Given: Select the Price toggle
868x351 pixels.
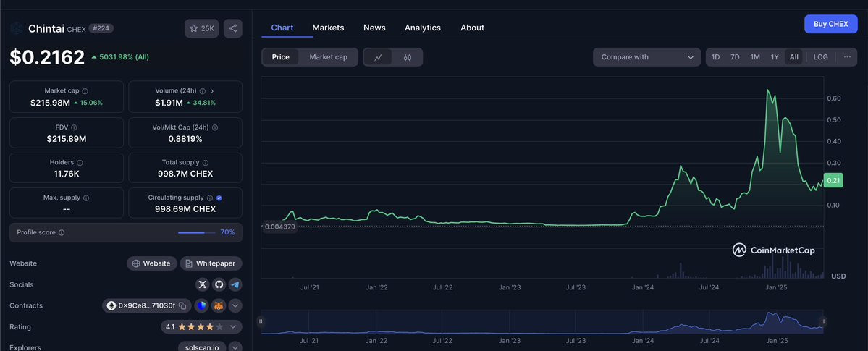Looking at the screenshot, I should (x=281, y=57).
